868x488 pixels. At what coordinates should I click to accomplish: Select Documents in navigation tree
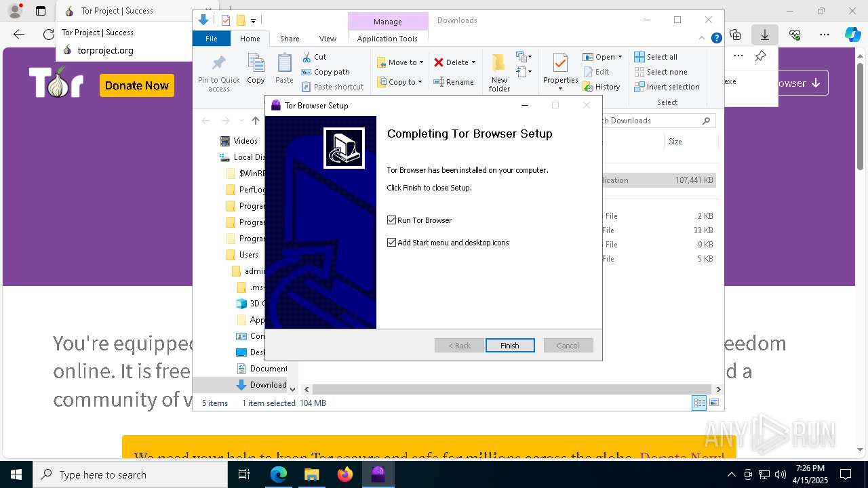(x=262, y=369)
